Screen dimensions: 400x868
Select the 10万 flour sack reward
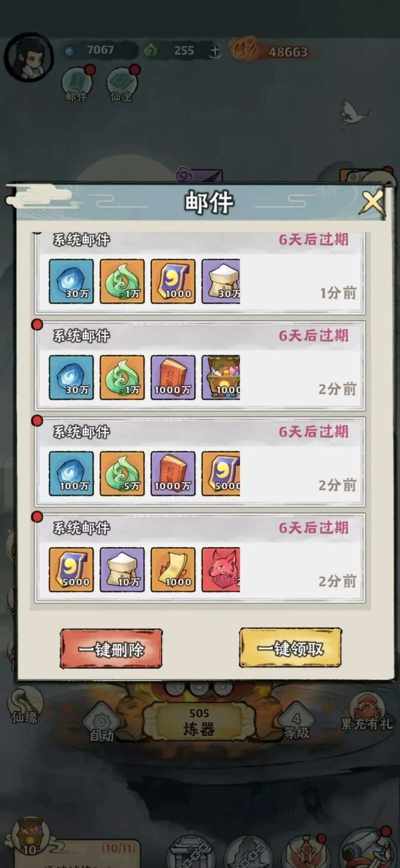[x=122, y=570]
